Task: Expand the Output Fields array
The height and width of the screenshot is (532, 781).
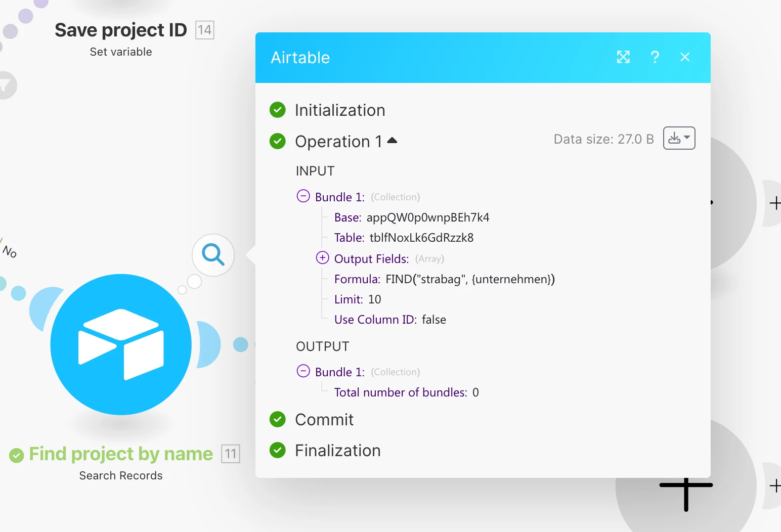Action: click(x=322, y=258)
